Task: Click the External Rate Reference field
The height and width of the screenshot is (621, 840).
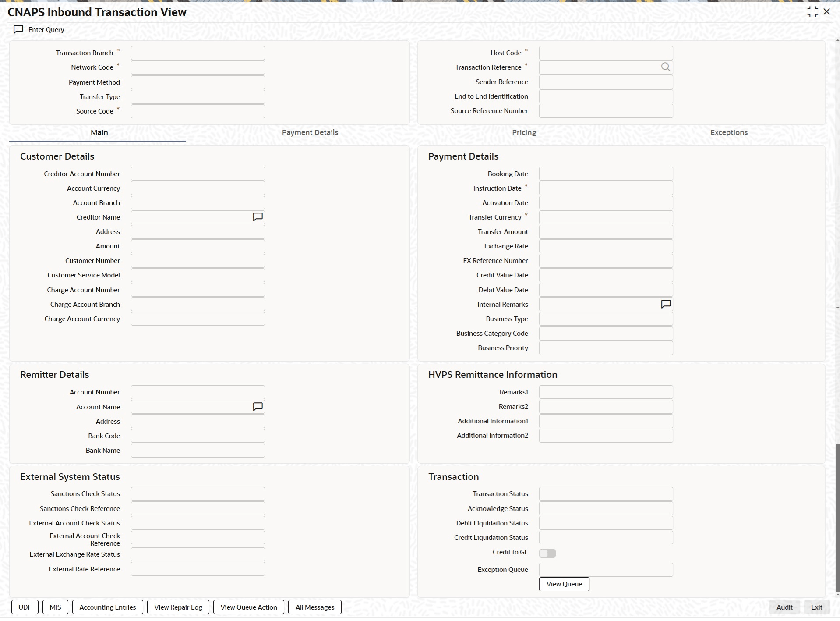Action: [198, 569]
